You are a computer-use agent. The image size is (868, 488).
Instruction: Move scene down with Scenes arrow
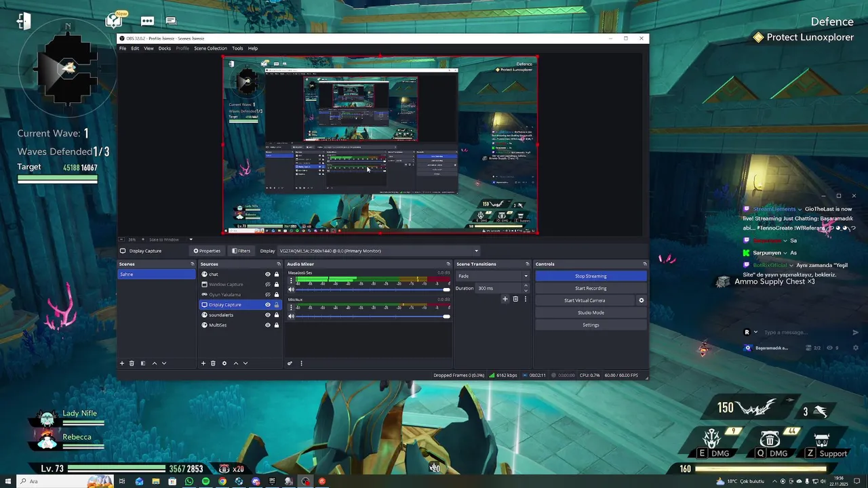[163, 363]
